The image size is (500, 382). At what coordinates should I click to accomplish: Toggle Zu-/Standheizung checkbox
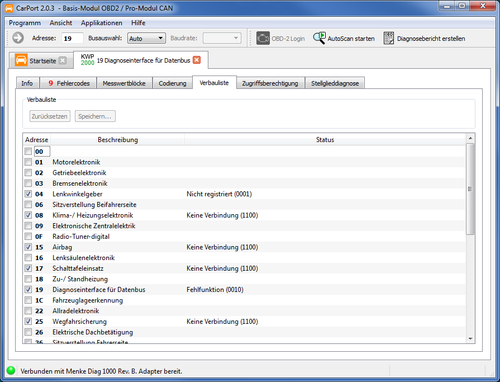click(28, 279)
